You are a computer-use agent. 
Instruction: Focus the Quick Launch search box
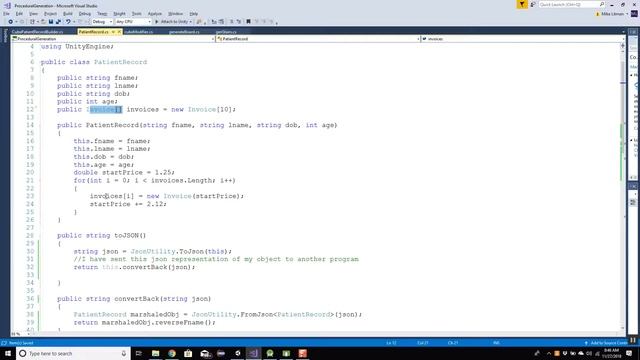click(x=571, y=4)
